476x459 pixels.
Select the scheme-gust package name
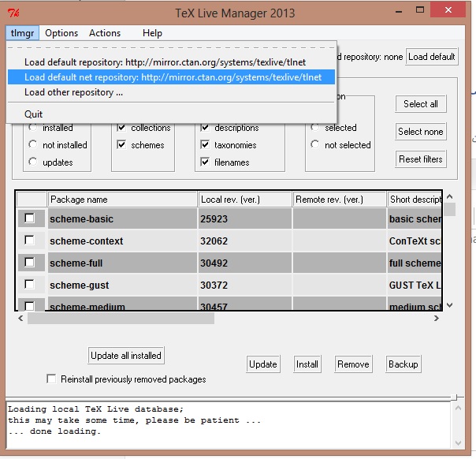[80, 285]
